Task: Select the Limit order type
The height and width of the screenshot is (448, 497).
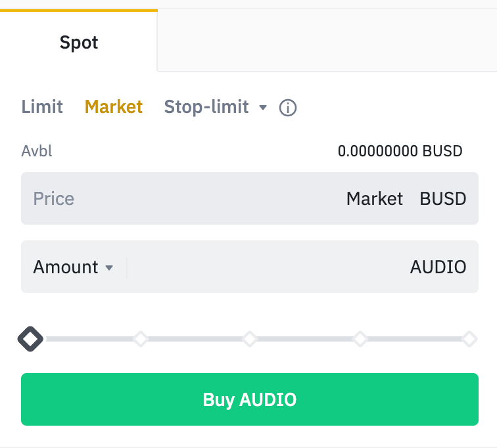Action: click(x=42, y=106)
